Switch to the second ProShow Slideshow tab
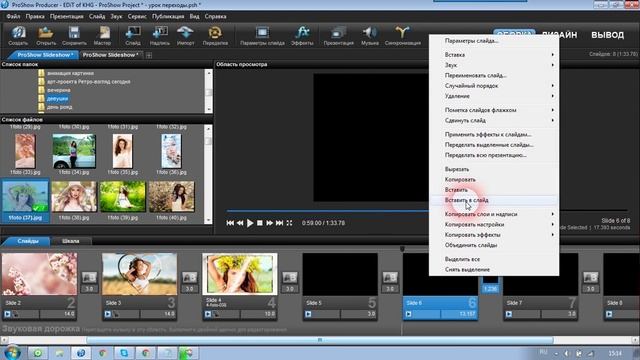This screenshot has width=640, height=360. click(110, 55)
